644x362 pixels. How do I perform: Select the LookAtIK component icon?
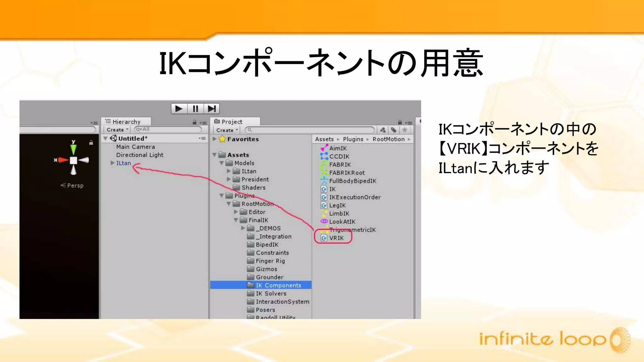coord(324,222)
